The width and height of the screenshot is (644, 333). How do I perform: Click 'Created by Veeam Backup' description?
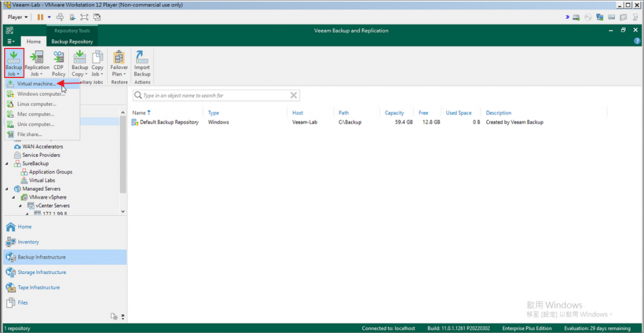point(514,122)
